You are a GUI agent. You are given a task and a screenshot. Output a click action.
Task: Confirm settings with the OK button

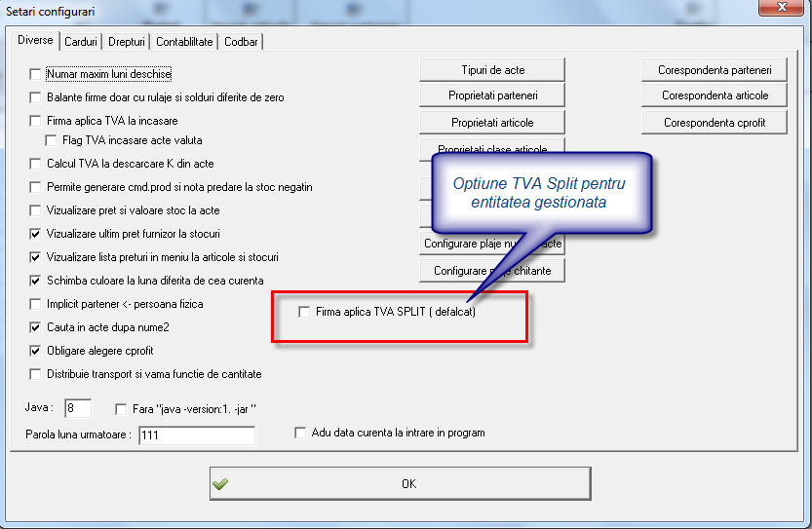coord(401,483)
